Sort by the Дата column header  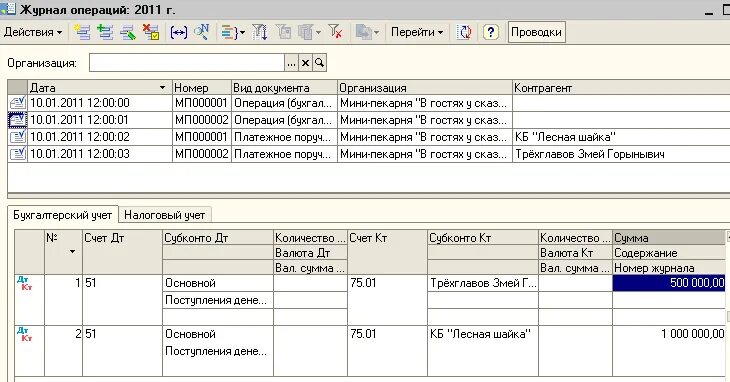[100, 87]
